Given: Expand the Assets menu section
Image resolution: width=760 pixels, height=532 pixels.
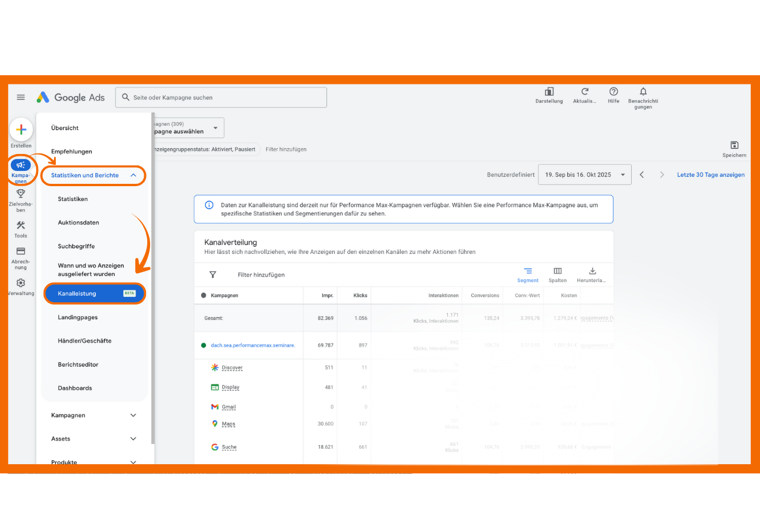Looking at the screenshot, I should click(133, 439).
